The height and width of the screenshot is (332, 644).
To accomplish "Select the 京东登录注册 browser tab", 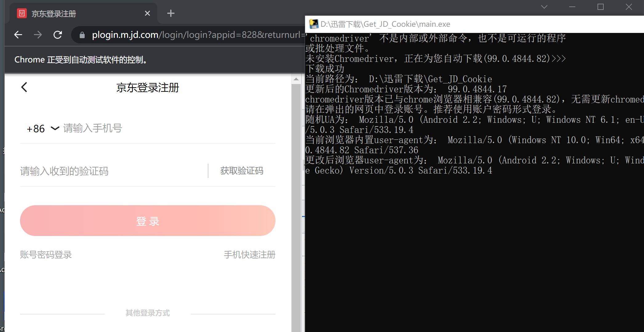I will coord(83,13).
